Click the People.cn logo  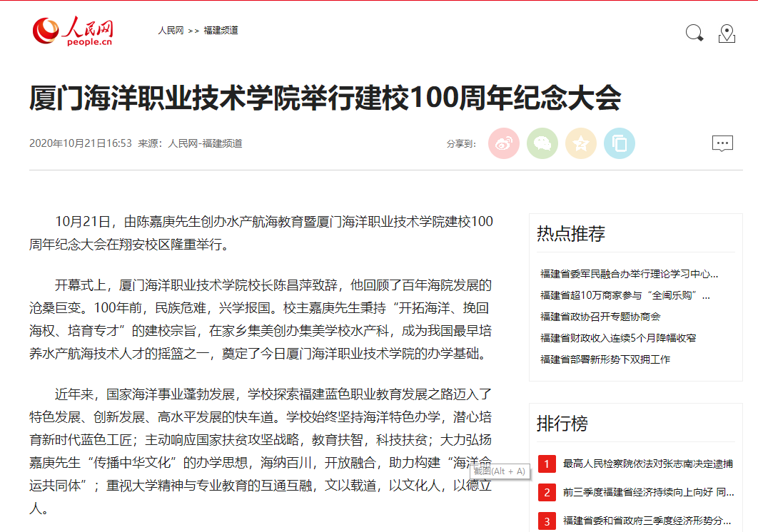click(x=73, y=31)
